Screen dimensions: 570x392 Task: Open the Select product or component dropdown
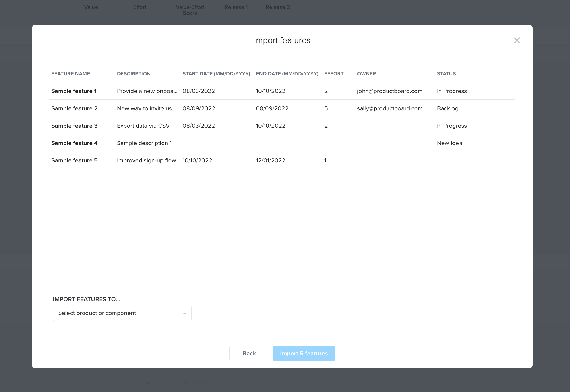coord(122,313)
